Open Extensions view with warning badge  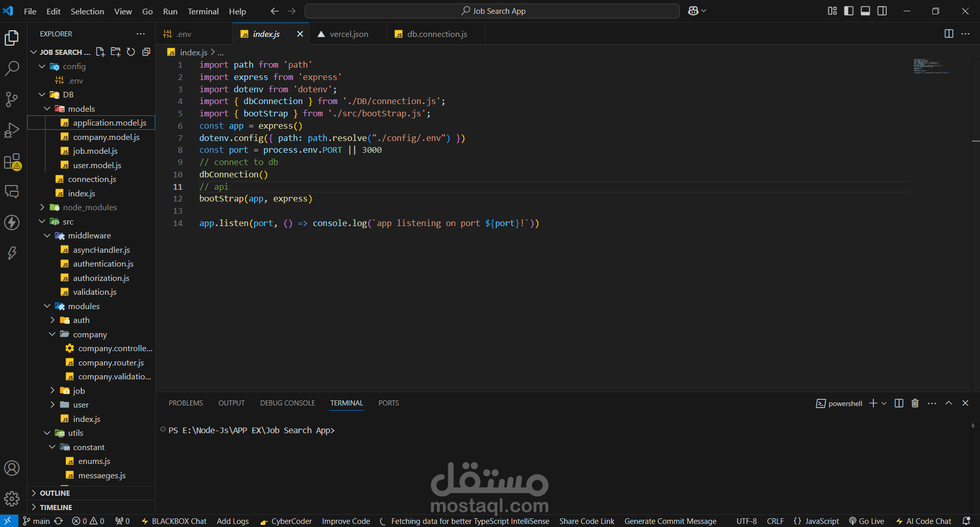click(12, 161)
